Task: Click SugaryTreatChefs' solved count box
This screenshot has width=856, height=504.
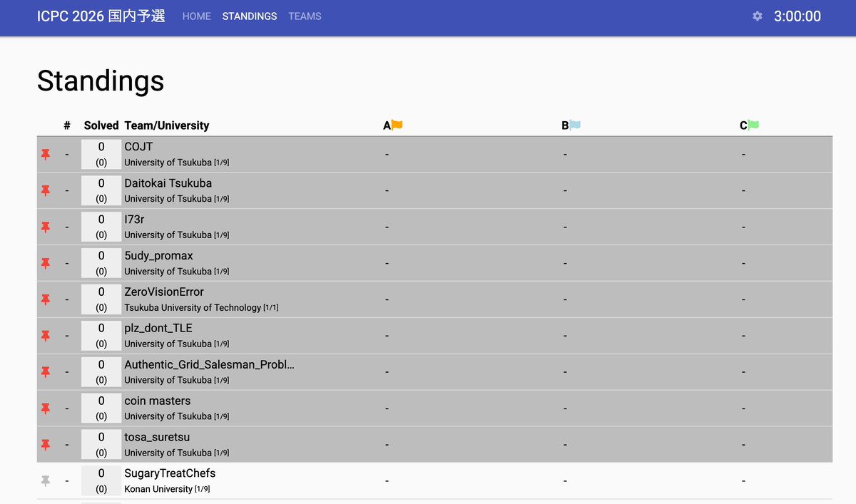Action: (101, 481)
